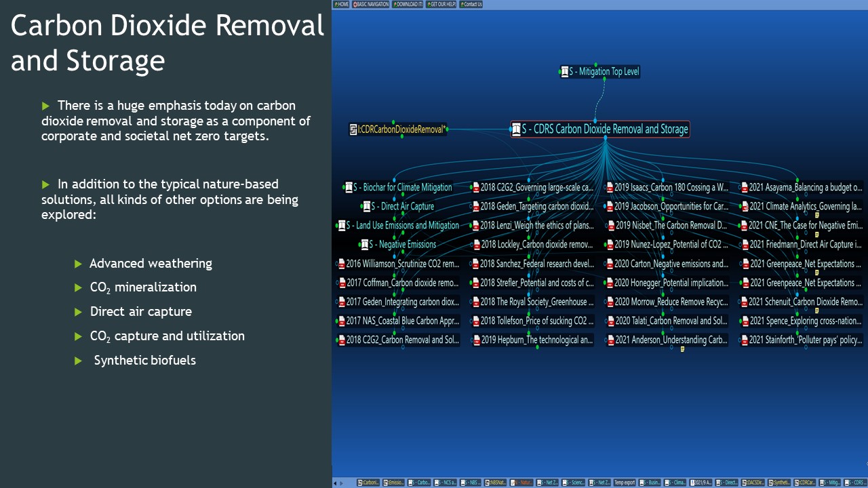
Task: Open the BASIC NAVIGATION link
Action: pos(371,4)
